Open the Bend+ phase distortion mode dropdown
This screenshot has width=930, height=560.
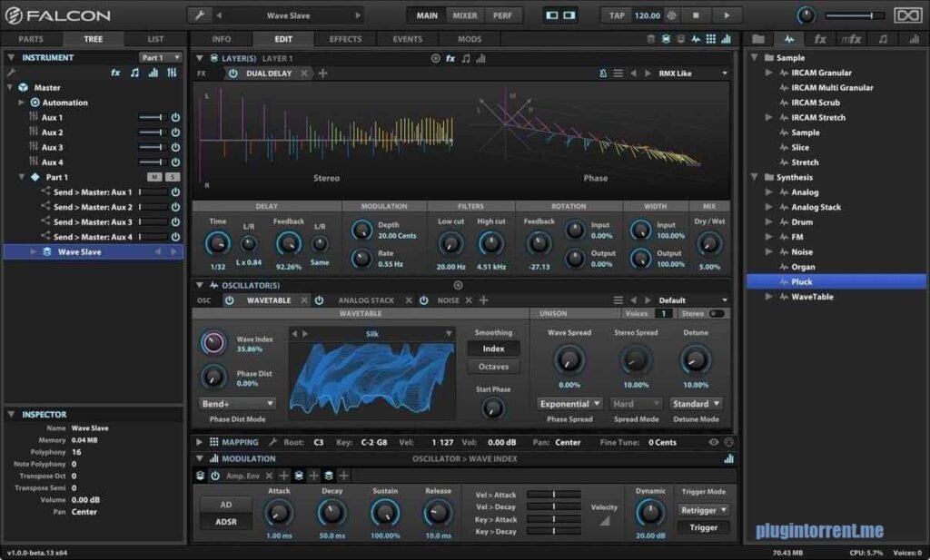[237, 404]
